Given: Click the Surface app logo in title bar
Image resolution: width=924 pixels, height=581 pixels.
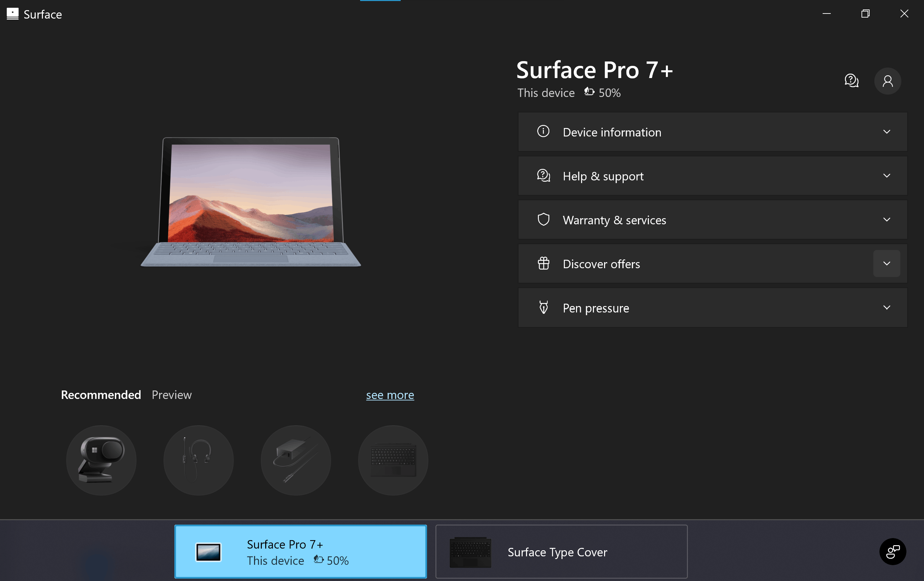Looking at the screenshot, I should point(12,14).
